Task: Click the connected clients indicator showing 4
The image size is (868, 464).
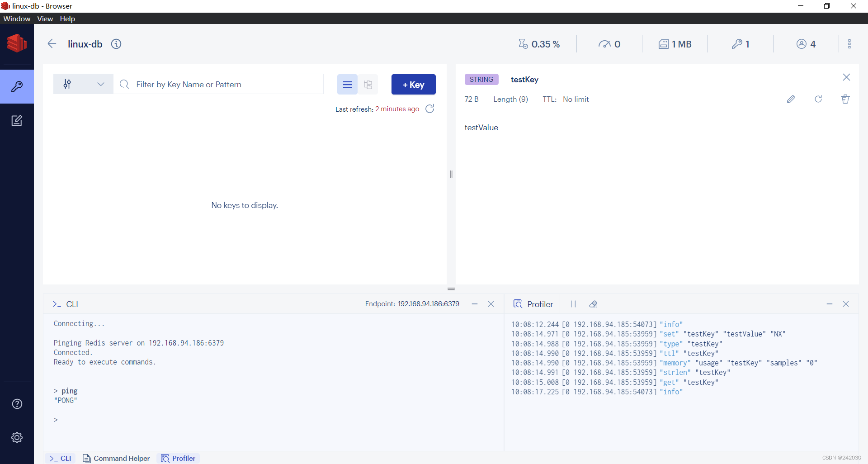Action: pyautogui.click(x=806, y=44)
